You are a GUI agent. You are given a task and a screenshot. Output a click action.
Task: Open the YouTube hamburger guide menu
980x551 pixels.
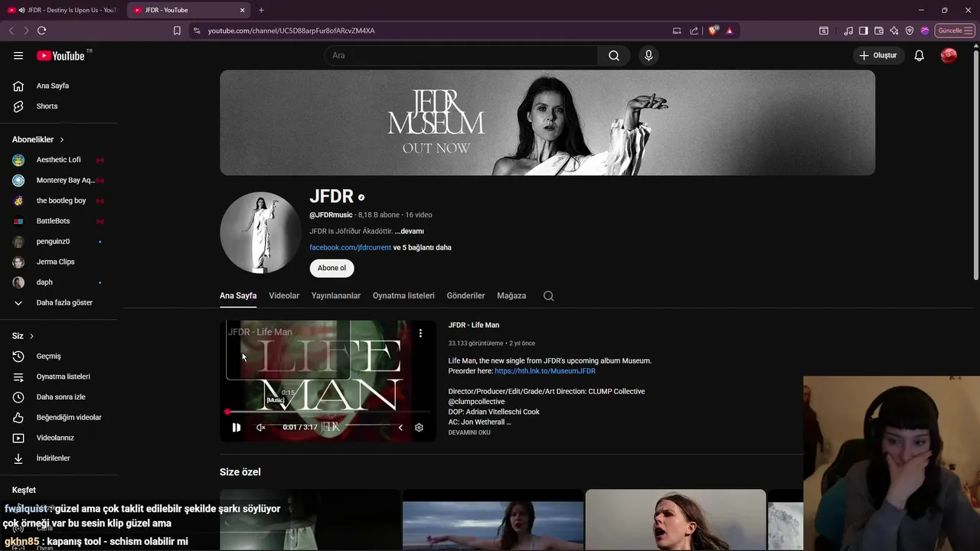tap(18, 56)
